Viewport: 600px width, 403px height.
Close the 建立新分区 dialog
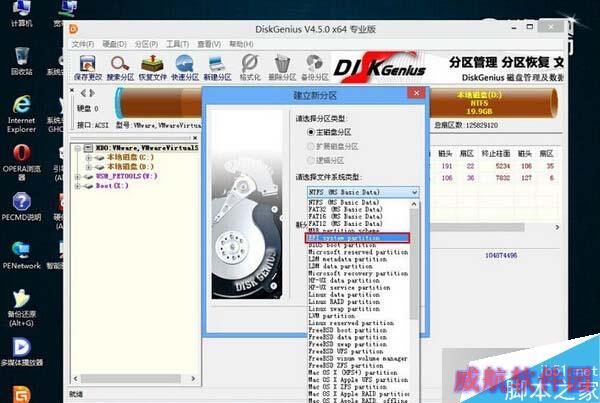tap(416, 93)
